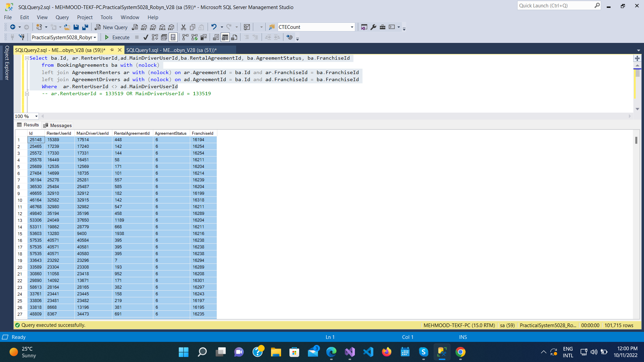Click the Change Connection icon

click(x=22, y=37)
